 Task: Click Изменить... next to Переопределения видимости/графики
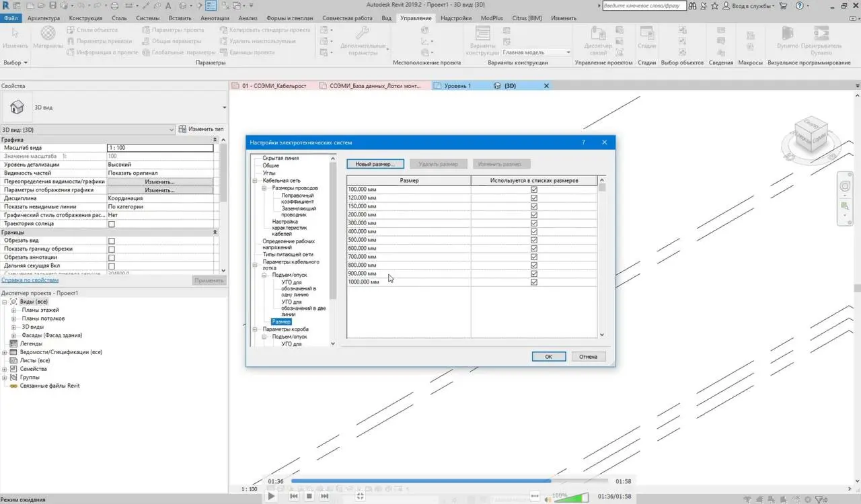[160, 182]
